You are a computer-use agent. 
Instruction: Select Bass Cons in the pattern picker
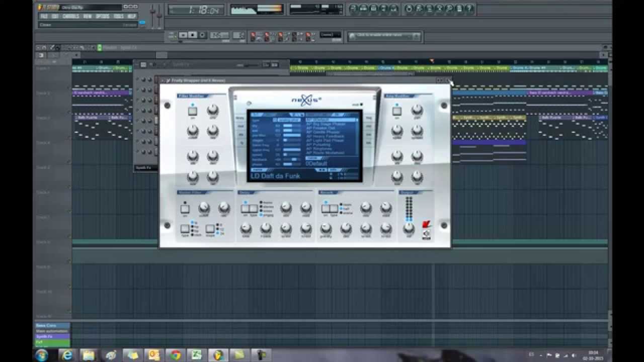(52, 326)
